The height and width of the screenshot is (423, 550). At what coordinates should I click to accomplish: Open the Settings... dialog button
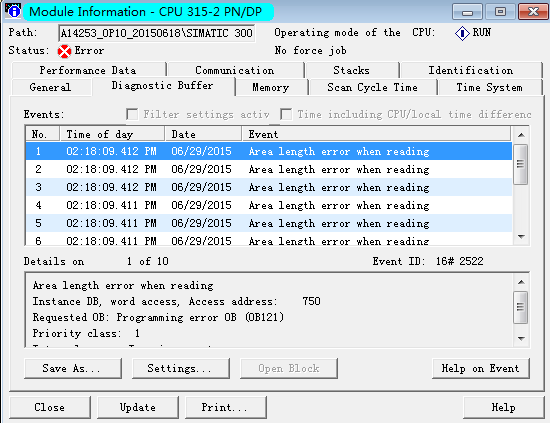tap(181, 368)
